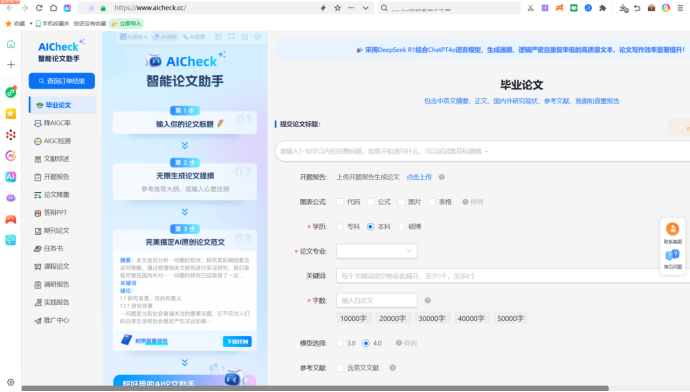Open the address bar three-dots more menu
Image resolution: width=690 pixels, height=392 pixels.
(x=351, y=8)
